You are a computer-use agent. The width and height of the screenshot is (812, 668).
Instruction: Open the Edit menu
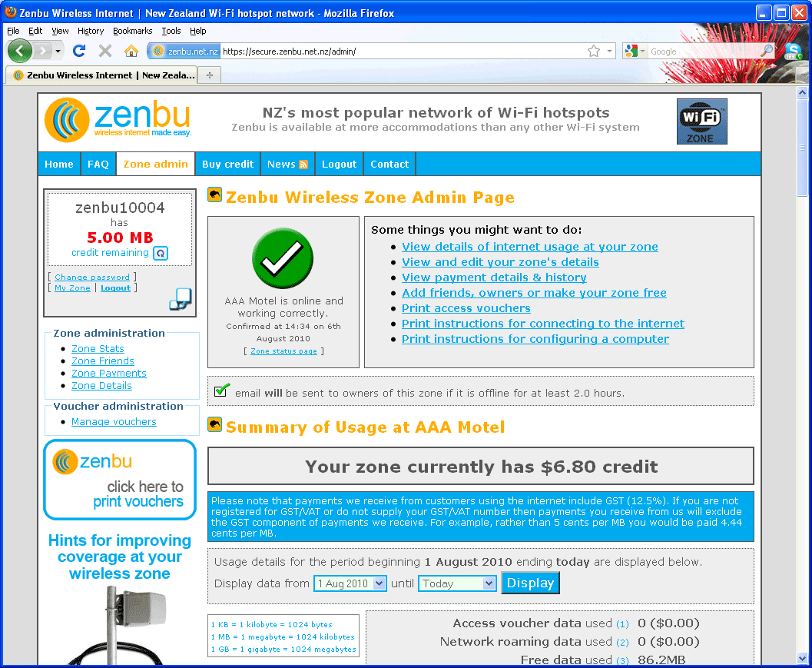(35, 31)
